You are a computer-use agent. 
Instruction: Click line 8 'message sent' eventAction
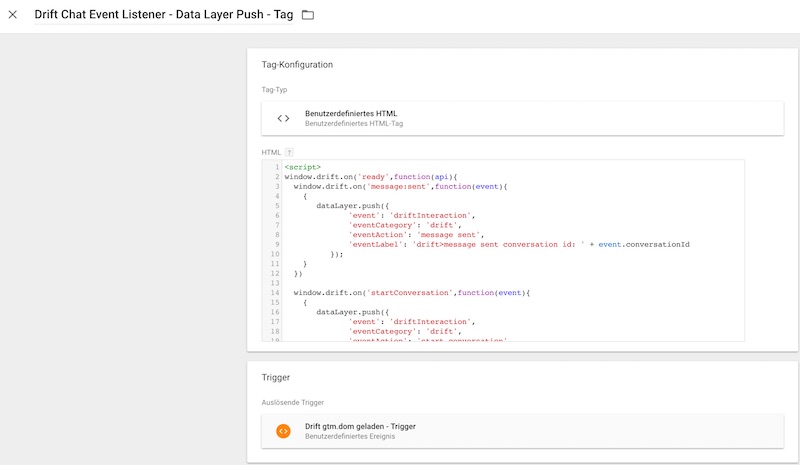click(416, 235)
